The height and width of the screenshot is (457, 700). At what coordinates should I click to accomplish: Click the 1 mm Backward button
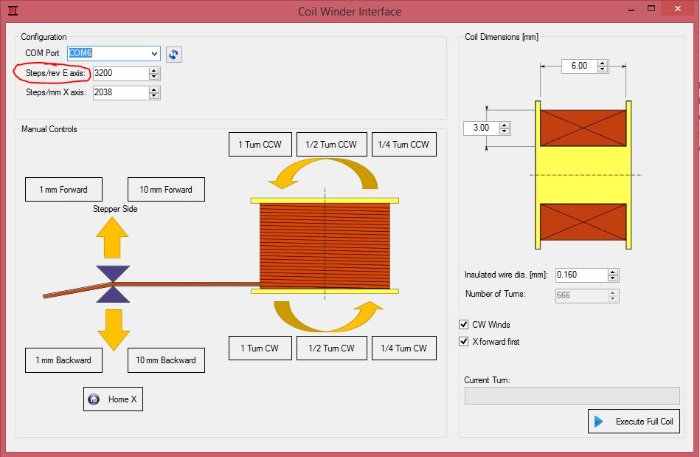(x=63, y=359)
